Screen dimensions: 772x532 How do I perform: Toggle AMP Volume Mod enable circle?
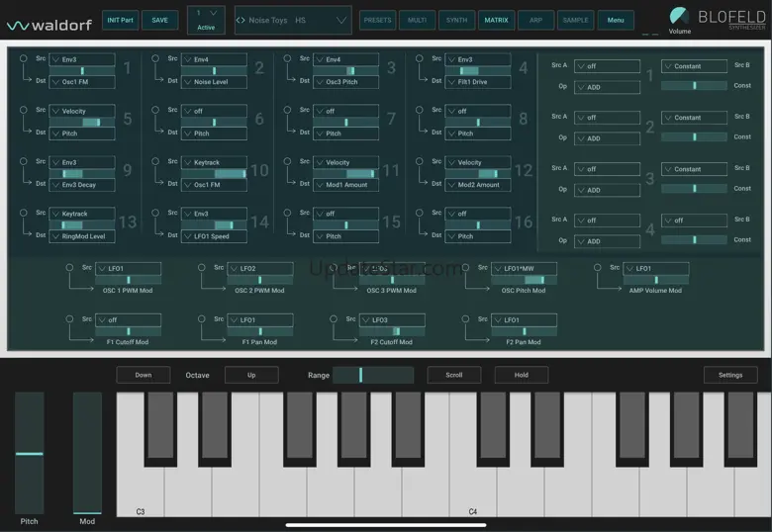pos(597,267)
